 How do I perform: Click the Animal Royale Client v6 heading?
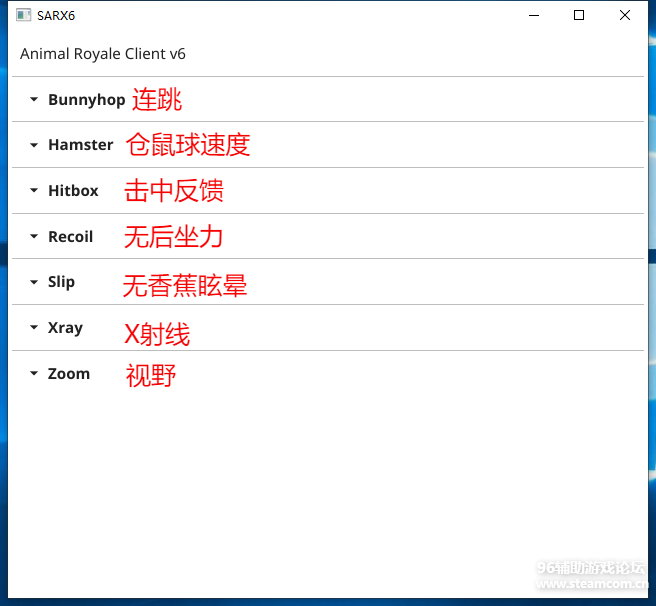(x=103, y=54)
